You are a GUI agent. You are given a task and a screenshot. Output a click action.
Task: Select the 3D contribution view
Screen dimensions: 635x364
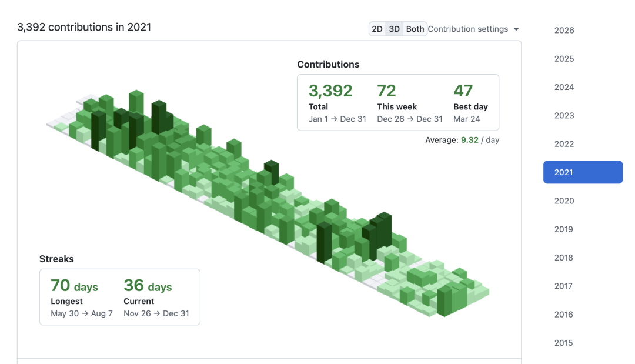pyautogui.click(x=394, y=29)
